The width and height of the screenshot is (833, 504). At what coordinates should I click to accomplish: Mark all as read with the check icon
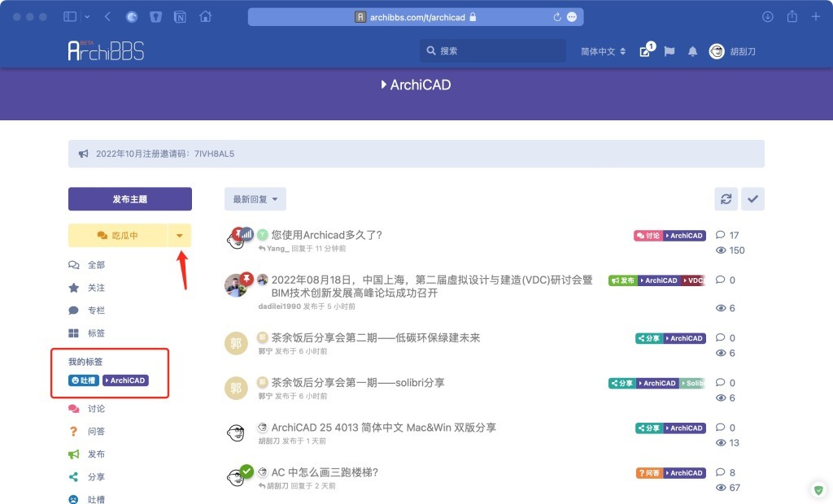click(752, 199)
